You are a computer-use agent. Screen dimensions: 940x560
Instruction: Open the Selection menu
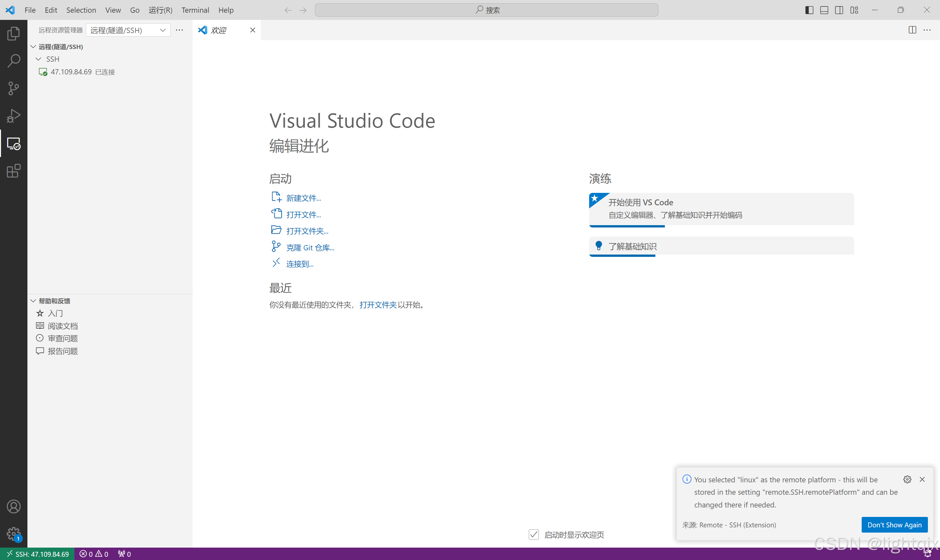click(81, 10)
